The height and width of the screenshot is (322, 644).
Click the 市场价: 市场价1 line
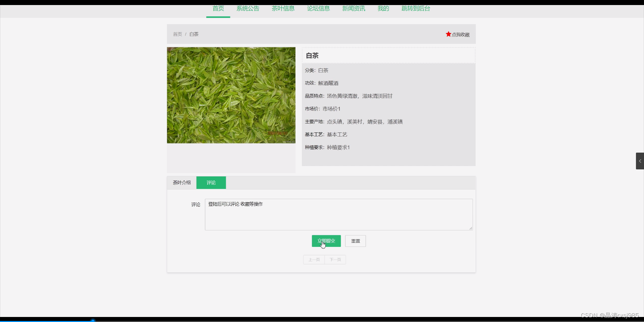(x=323, y=109)
